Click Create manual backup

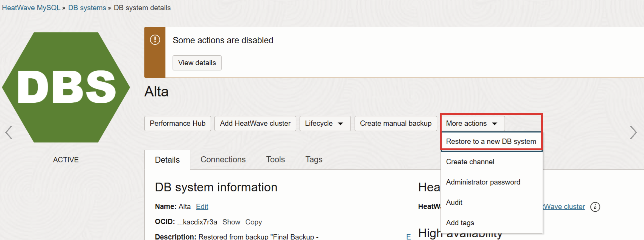tap(395, 123)
